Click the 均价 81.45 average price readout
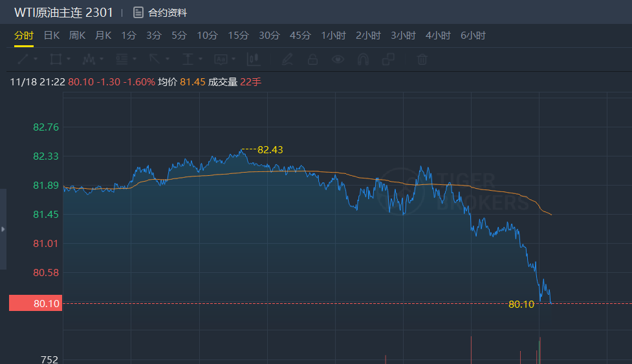632x364 pixels. (181, 81)
